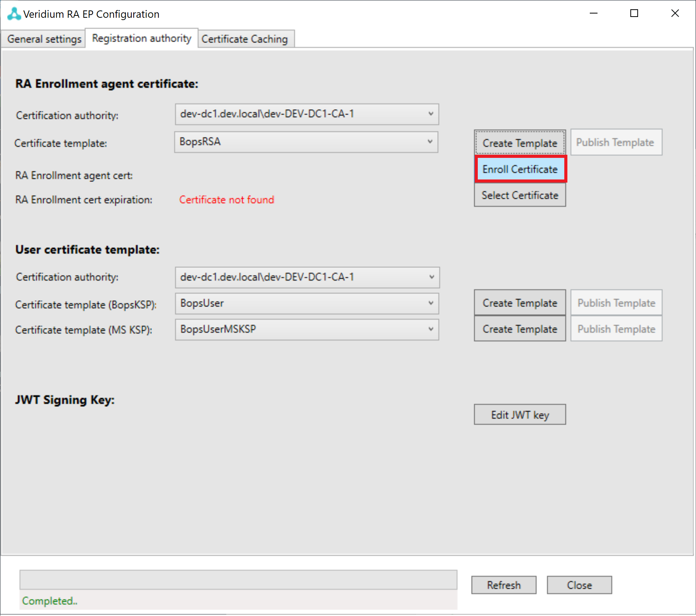696x616 pixels.
Task: Switch to the General settings tab
Action: tap(44, 39)
